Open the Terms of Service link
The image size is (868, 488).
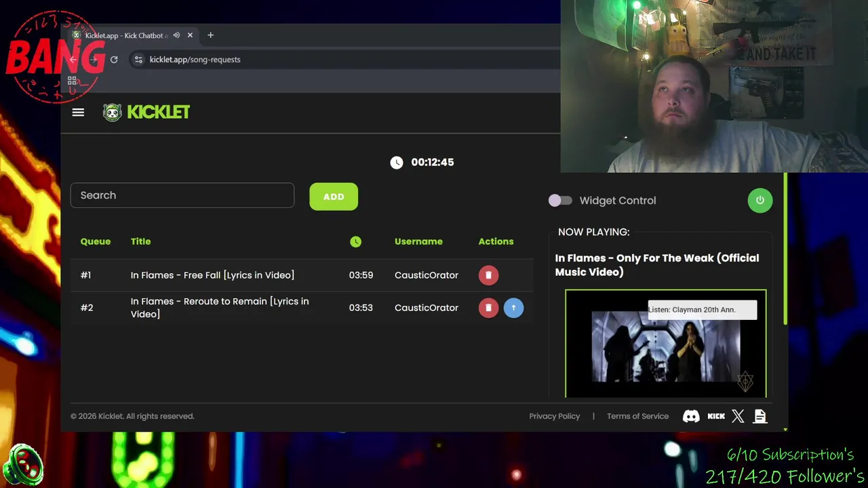click(x=637, y=416)
